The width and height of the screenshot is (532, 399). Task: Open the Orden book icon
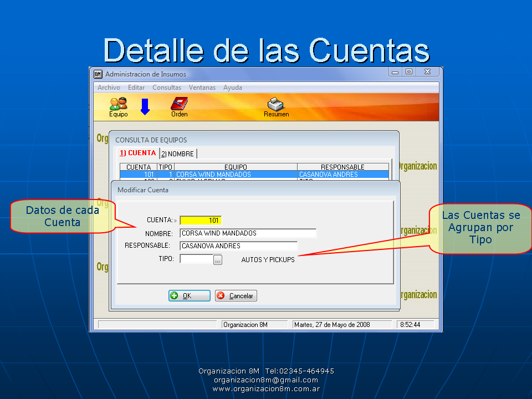(179, 106)
